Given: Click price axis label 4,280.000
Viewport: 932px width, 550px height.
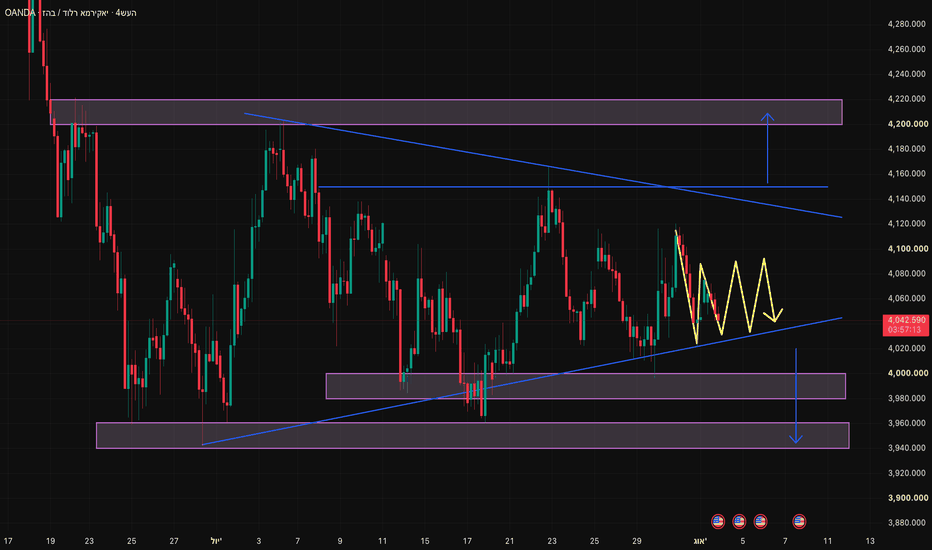Looking at the screenshot, I should [x=907, y=24].
